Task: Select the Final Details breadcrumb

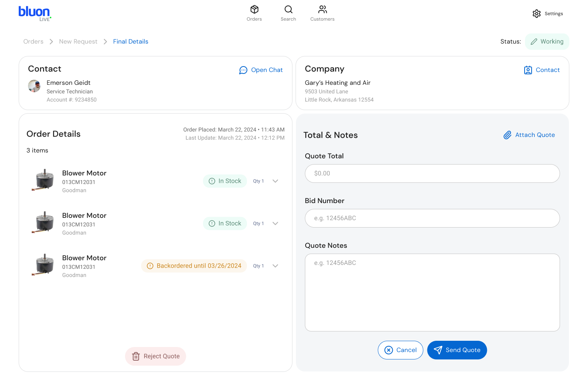Action: [x=131, y=42]
